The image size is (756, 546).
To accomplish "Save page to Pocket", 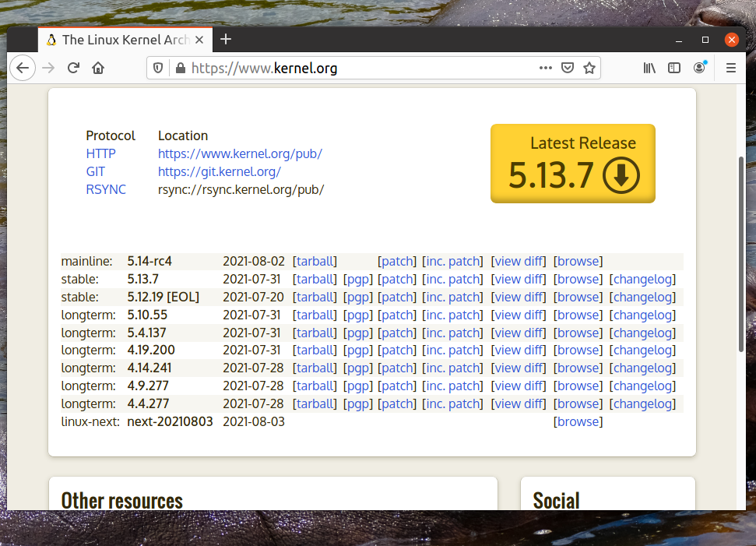I will [x=568, y=68].
